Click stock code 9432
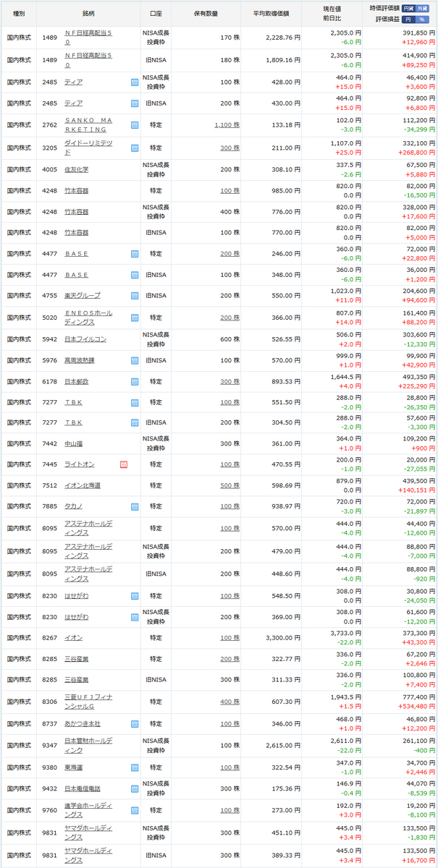 point(49,788)
